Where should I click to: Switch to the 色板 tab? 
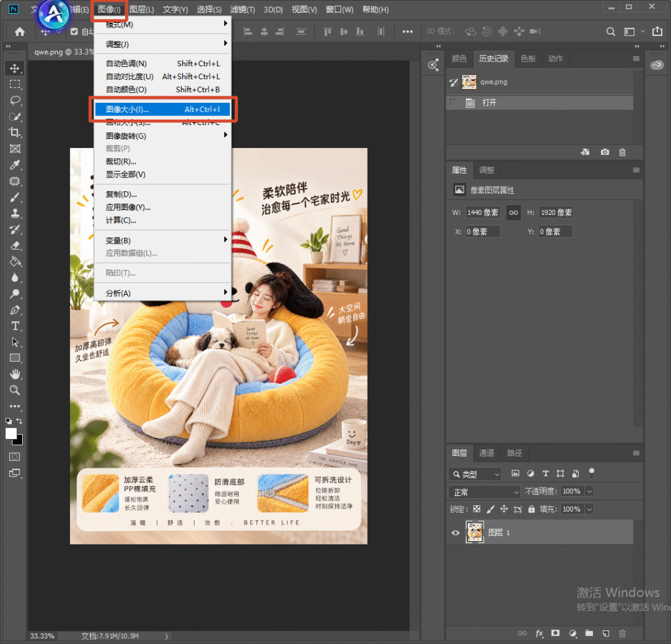[528, 58]
